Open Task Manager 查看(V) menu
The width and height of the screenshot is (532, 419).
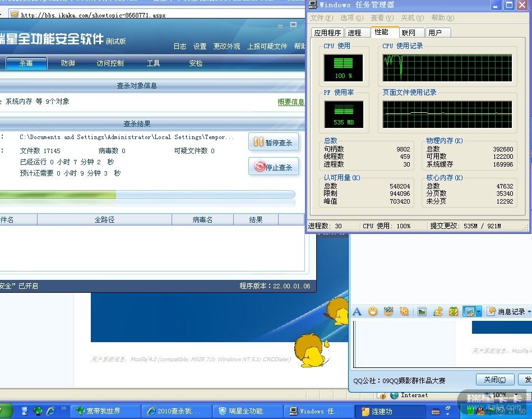382,17
